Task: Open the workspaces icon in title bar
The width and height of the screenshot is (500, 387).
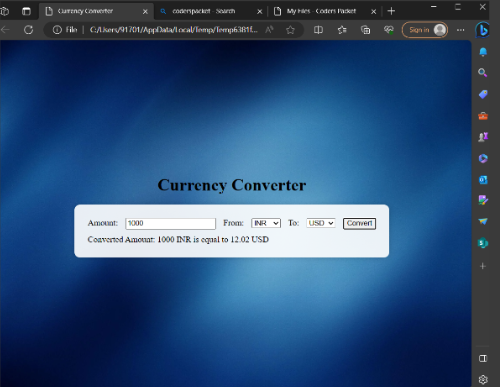Action: tap(5, 11)
